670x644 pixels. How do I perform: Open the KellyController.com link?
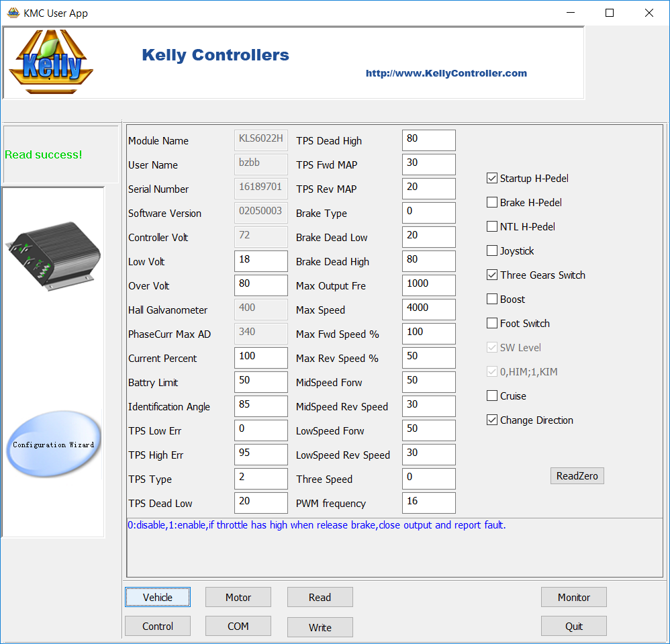(446, 73)
